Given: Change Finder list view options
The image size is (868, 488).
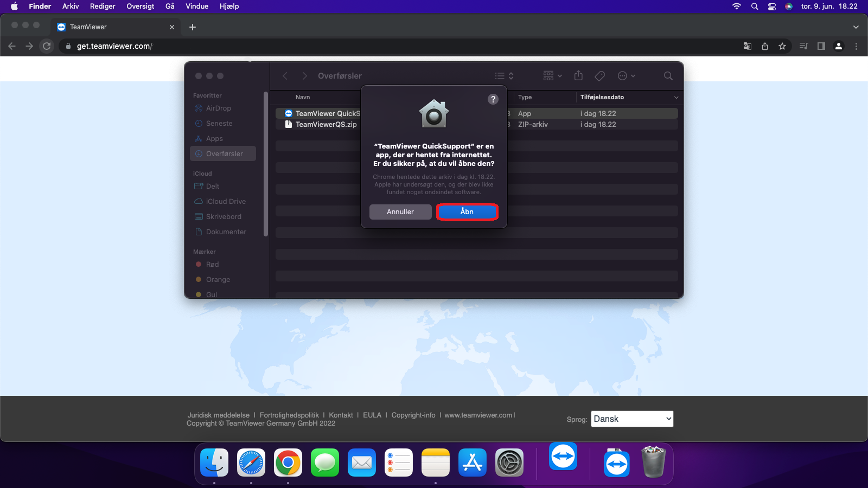Looking at the screenshot, I should coord(504,76).
